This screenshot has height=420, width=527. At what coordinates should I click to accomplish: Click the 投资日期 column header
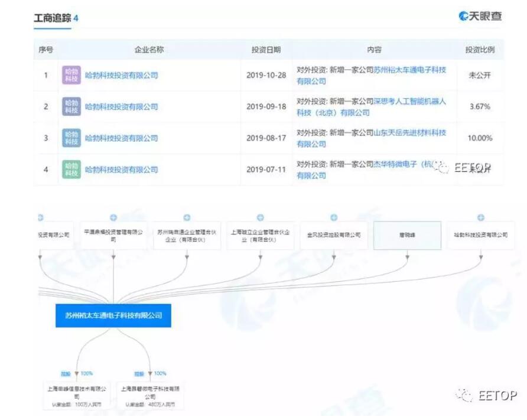click(x=266, y=50)
